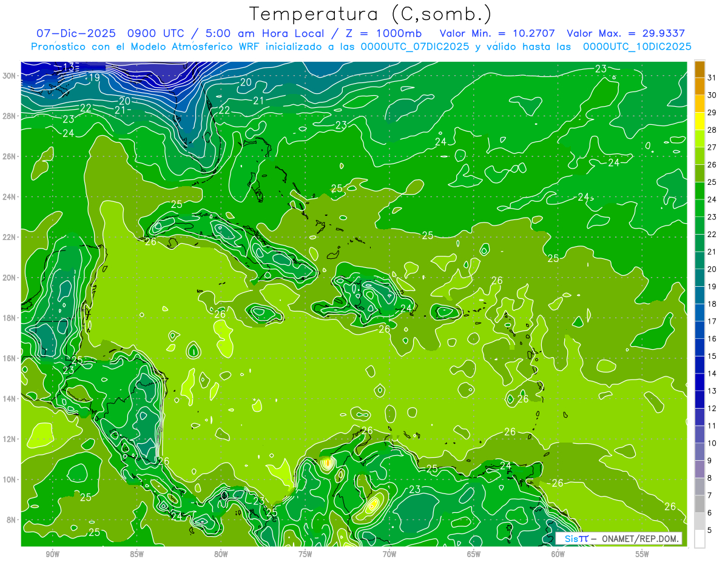Image resolution: width=728 pixels, height=562 pixels.
Task: Click "Valor Min. = 10.2707" in header
Action: click(x=497, y=33)
